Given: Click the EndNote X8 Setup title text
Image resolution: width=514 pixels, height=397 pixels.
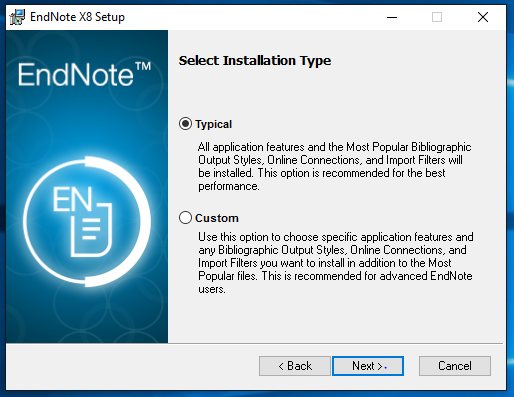Looking at the screenshot, I should point(77,17).
